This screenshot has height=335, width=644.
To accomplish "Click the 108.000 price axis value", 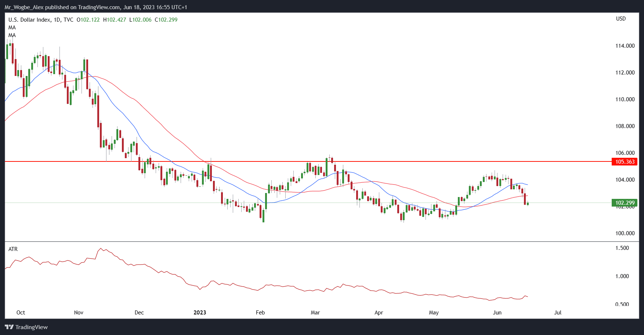I will 625,126.
